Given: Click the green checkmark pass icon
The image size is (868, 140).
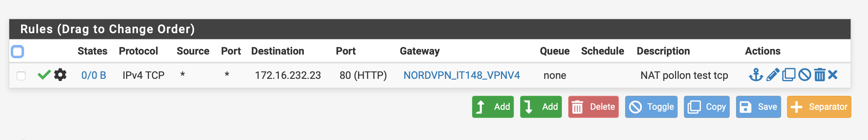Looking at the screenshot, I should 44,75.
